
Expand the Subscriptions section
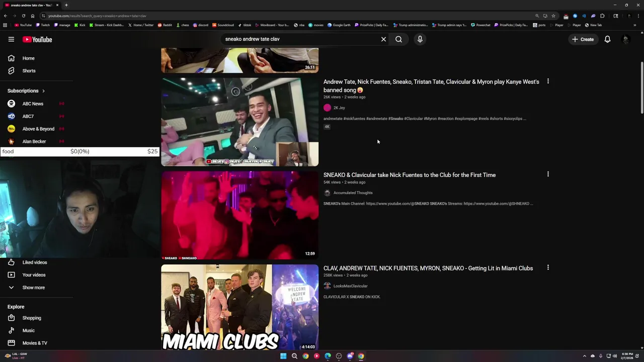26,91
